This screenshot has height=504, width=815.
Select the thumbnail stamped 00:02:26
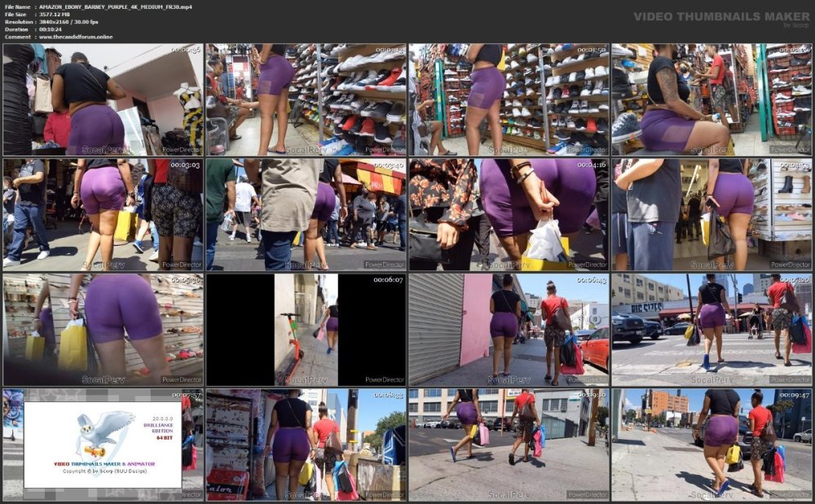(711, 99)
